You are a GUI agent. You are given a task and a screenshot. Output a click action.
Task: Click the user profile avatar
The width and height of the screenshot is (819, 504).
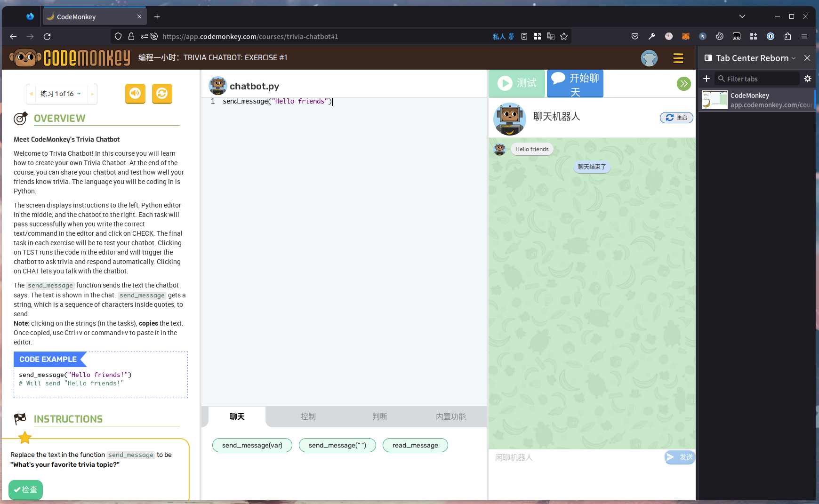649,58
